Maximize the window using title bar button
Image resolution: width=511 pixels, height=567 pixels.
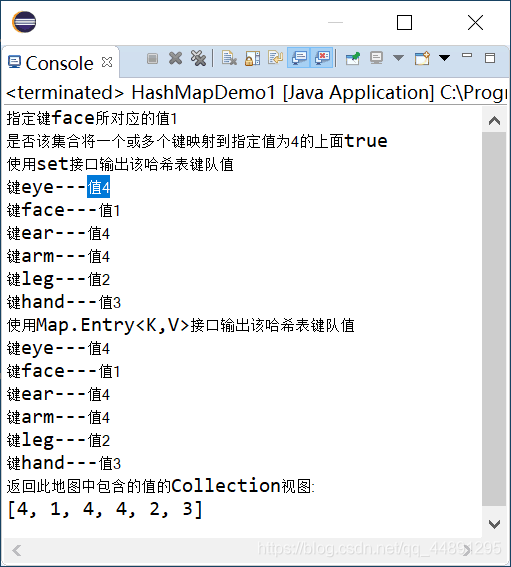(x=404, y=22)
